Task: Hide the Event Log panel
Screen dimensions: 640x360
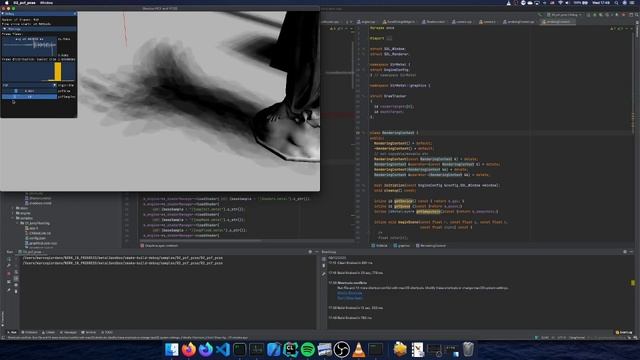Action: [x=631, y=252]
